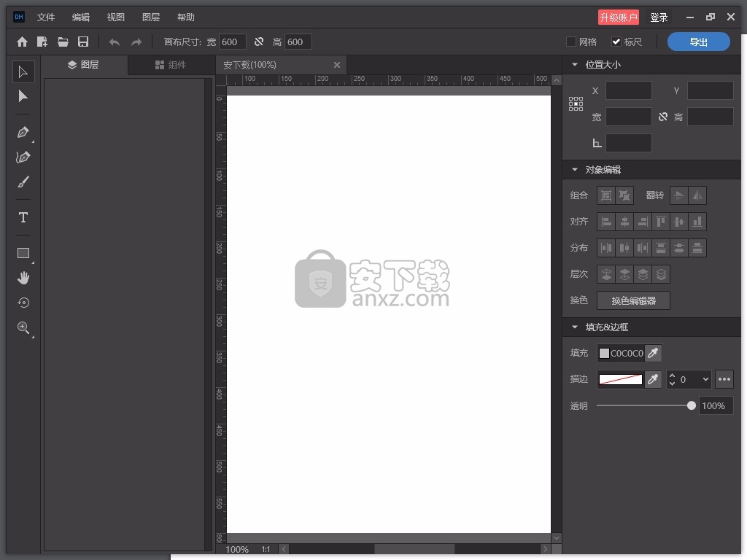The height and width of the screenshot is (560, 747).
Task: Select the pen tool with curved stroke
Action: [23, 157]
